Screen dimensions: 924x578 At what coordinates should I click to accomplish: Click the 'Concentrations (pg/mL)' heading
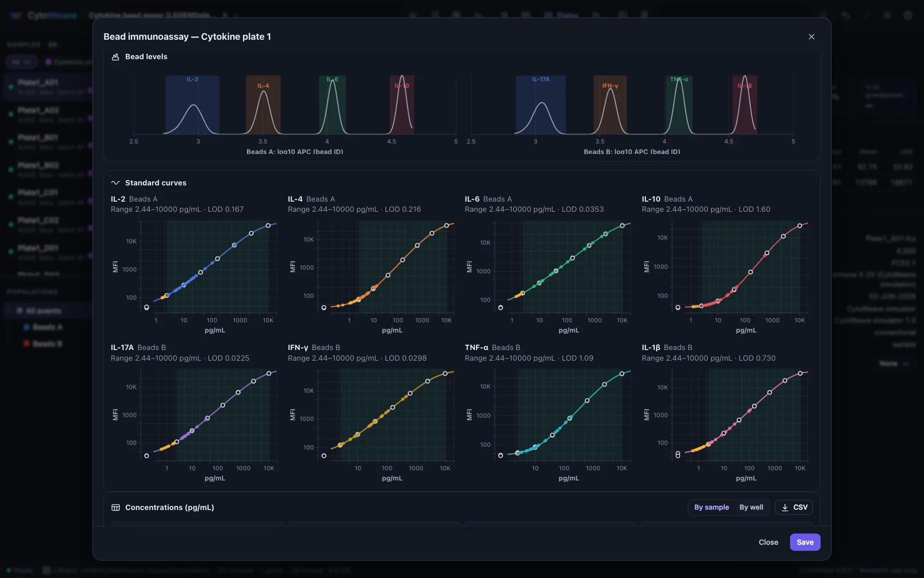click(x=170, y=508)
